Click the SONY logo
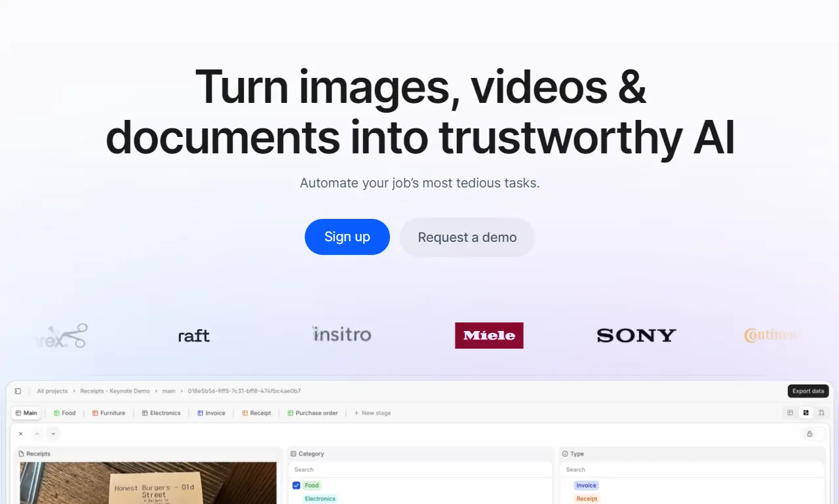This screenshot has height=504, width=839. coord(636,336)
